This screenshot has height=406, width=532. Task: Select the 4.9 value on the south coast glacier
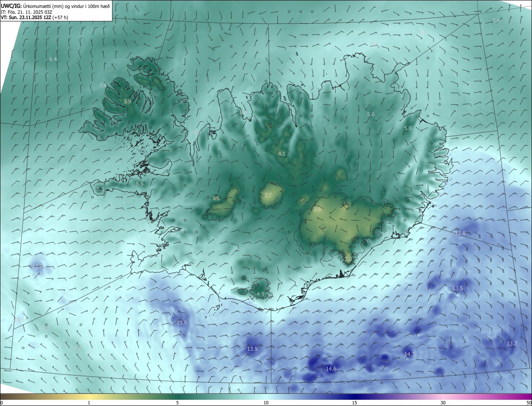coord(261,294)
